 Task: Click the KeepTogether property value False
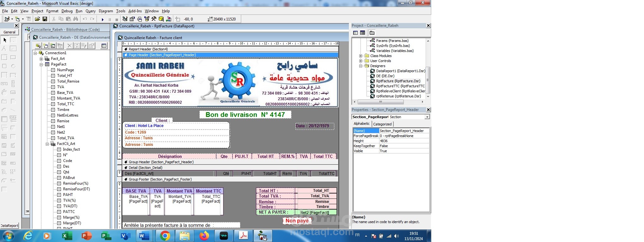[404, 146]
